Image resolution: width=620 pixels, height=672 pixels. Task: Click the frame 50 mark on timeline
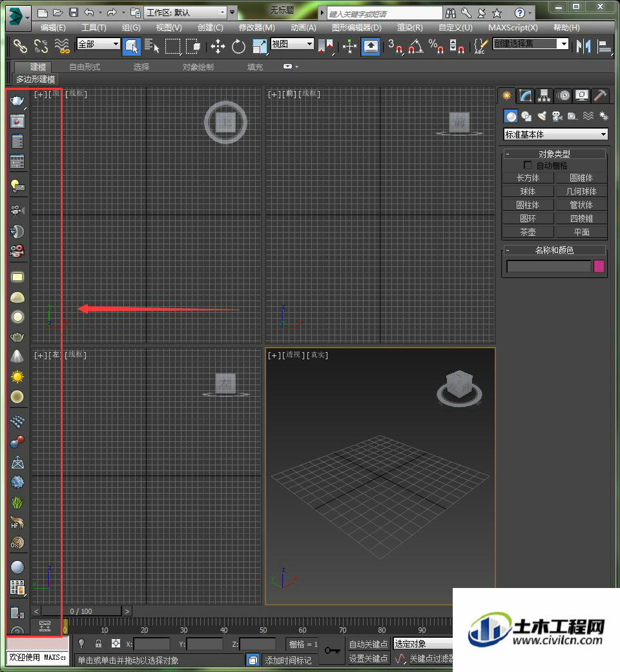(263, 630)
